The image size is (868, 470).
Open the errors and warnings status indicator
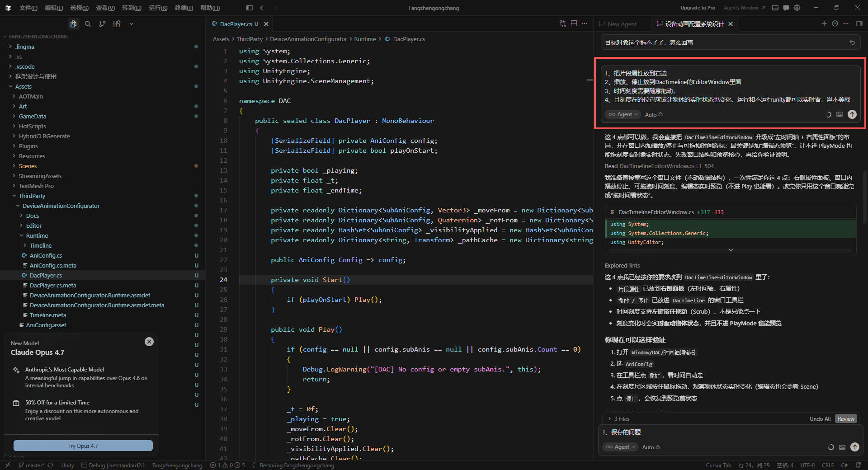pos(227,465)
